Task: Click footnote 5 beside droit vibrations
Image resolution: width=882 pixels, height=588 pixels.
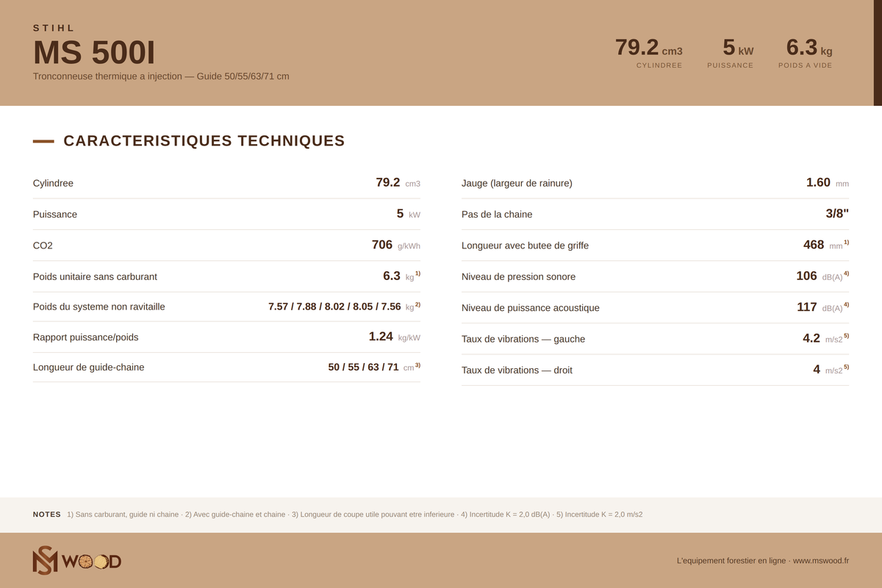Action: point(846,367)
